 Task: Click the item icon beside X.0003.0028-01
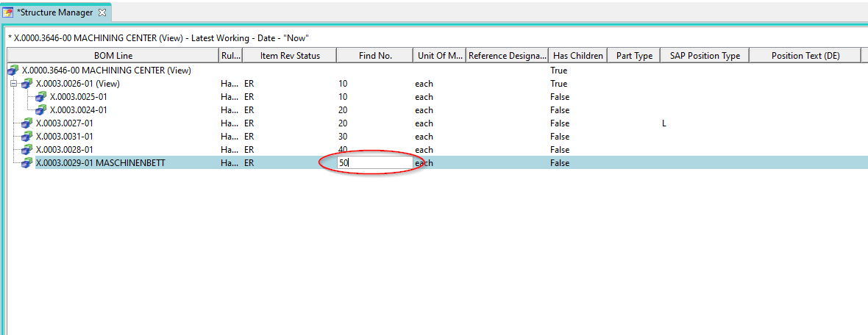pos(27,150)
